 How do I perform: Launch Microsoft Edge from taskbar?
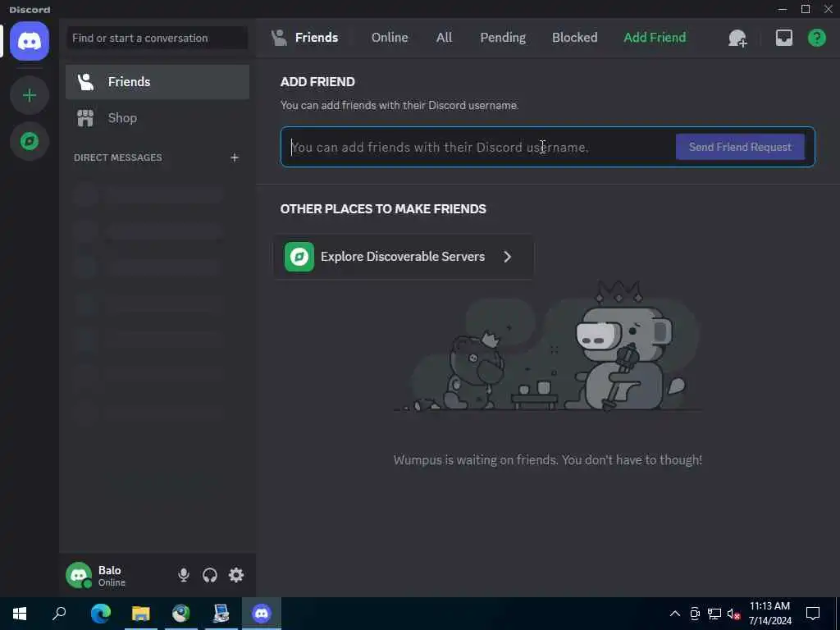point(100,614)
